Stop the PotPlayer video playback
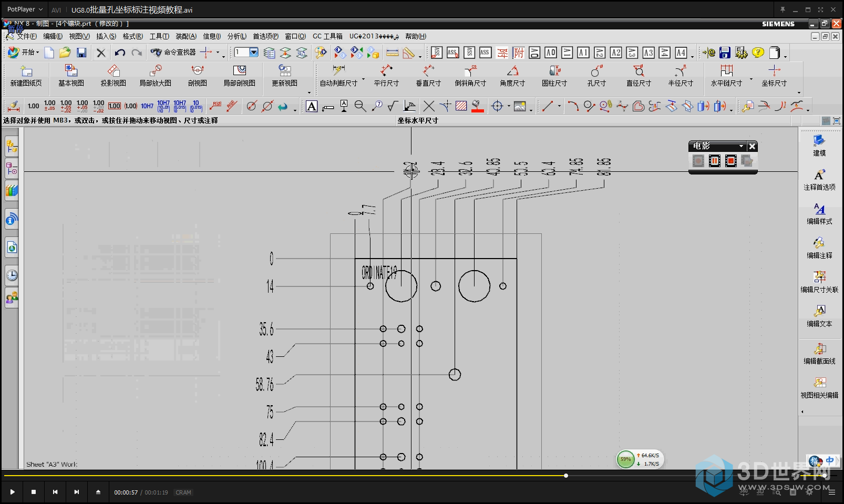 click(x=34, y=492)
